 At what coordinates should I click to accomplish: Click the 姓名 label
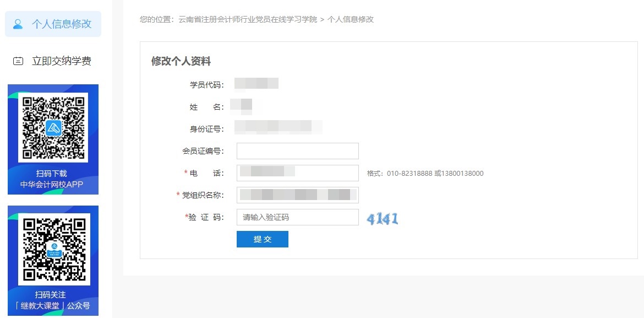[206, 107]
